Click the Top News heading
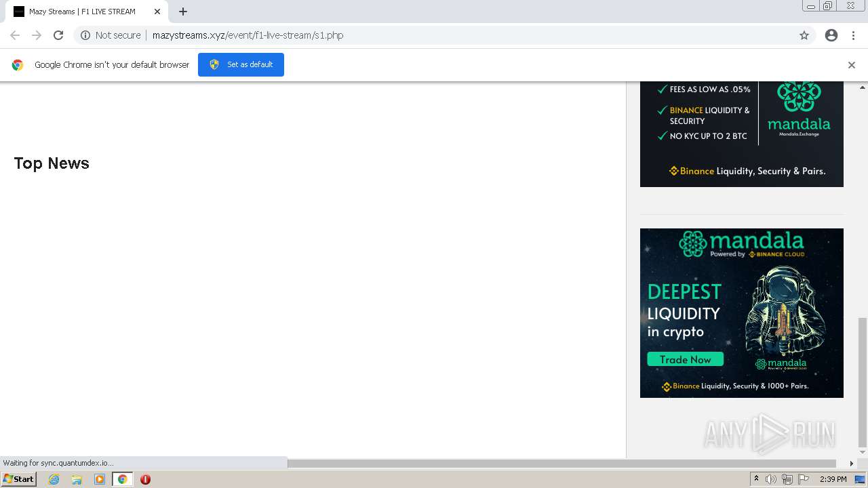The width and height of the screenshot is (868, 488). (x=52, y=163)
